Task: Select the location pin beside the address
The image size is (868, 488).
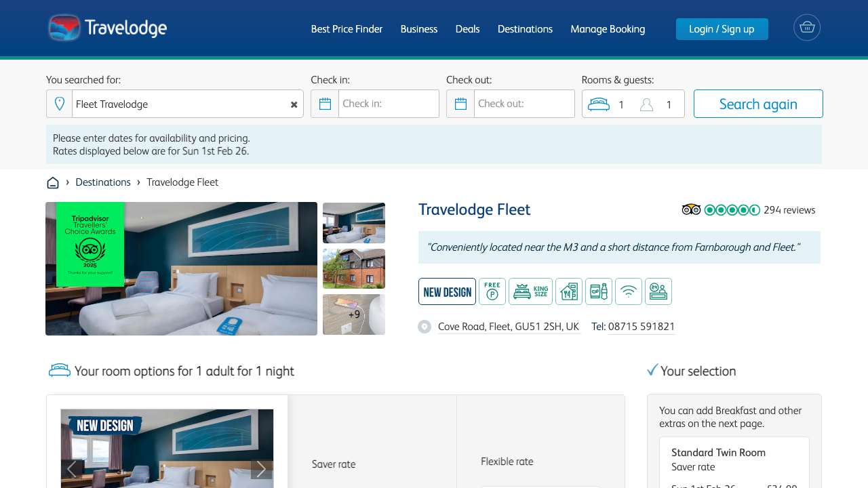Action: click(x=425, y=326)
